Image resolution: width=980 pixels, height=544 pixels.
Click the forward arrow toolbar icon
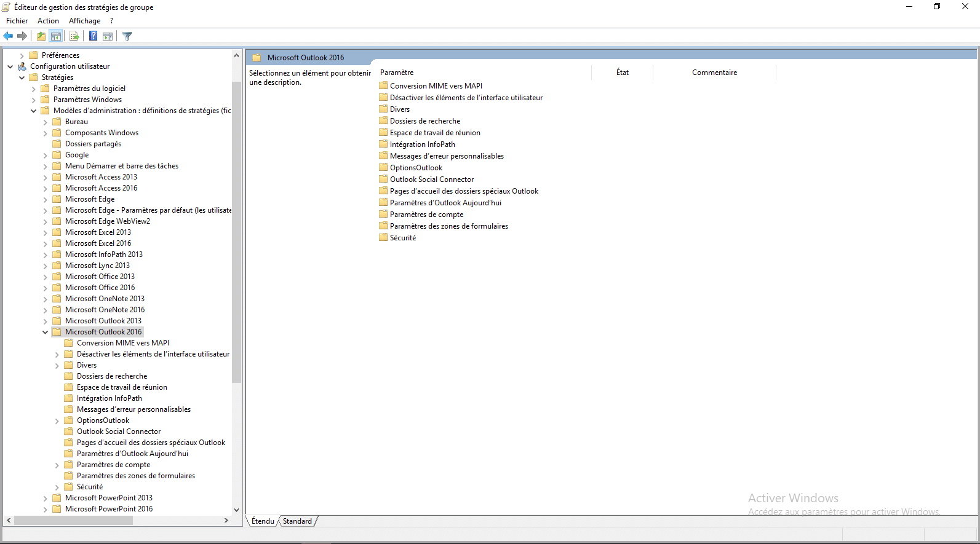pos(22,36)
